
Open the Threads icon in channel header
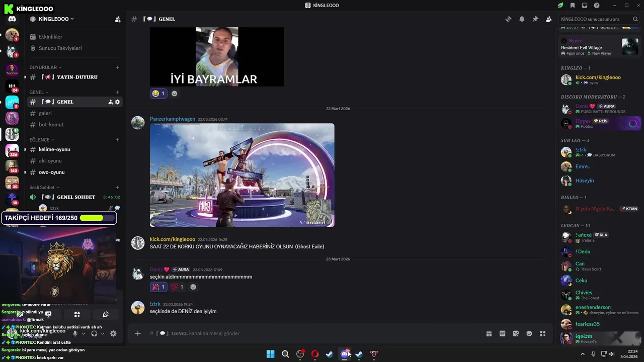pyautogui.click(x=508, y=19)
